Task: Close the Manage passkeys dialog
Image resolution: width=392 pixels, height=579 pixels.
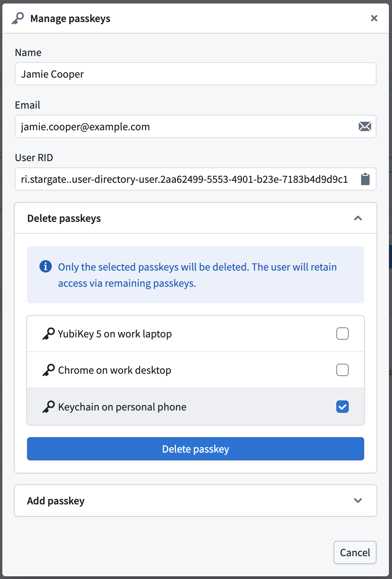Action: tap(374, 18)
